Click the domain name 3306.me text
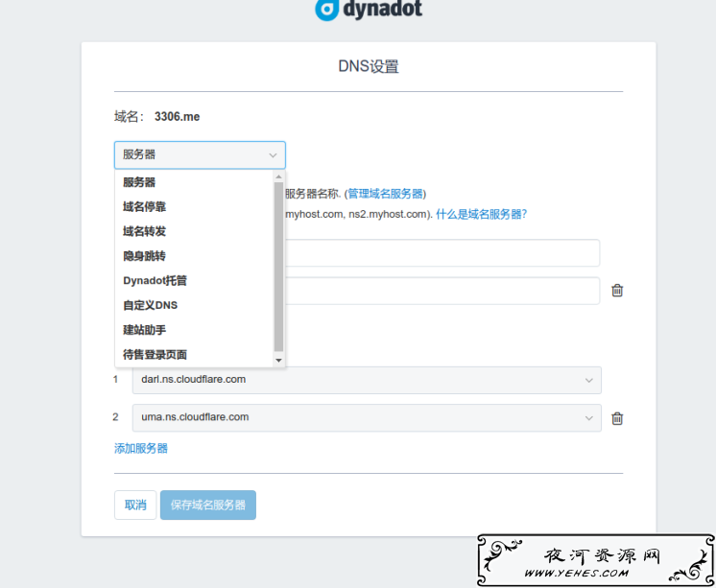The image size is (716, 588). click(178, 117)
